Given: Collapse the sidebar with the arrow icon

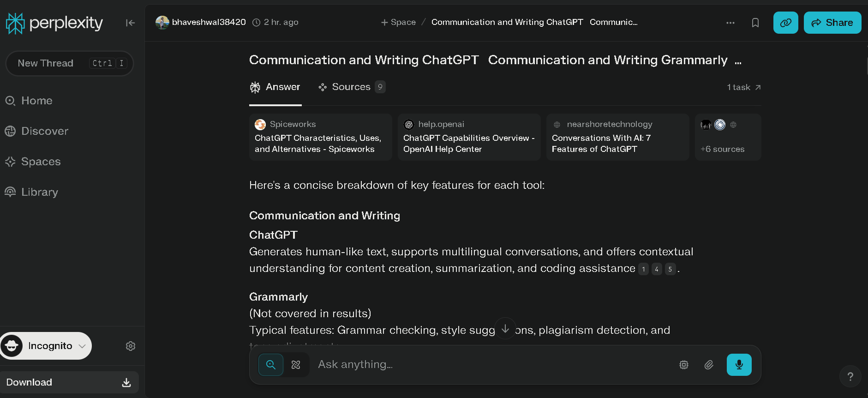Looking at the screenshot, I should click(x=130, y=23).
